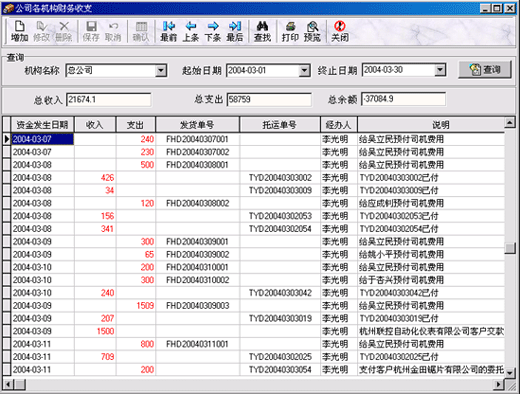Select the cell TYD20040303054 in 托运单号 column

(x=280, y=370)
